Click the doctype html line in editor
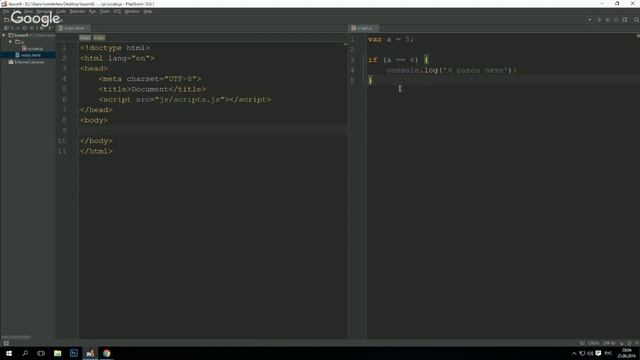The height and width of the screenshot is (360, 640). [x=115, y=48]
